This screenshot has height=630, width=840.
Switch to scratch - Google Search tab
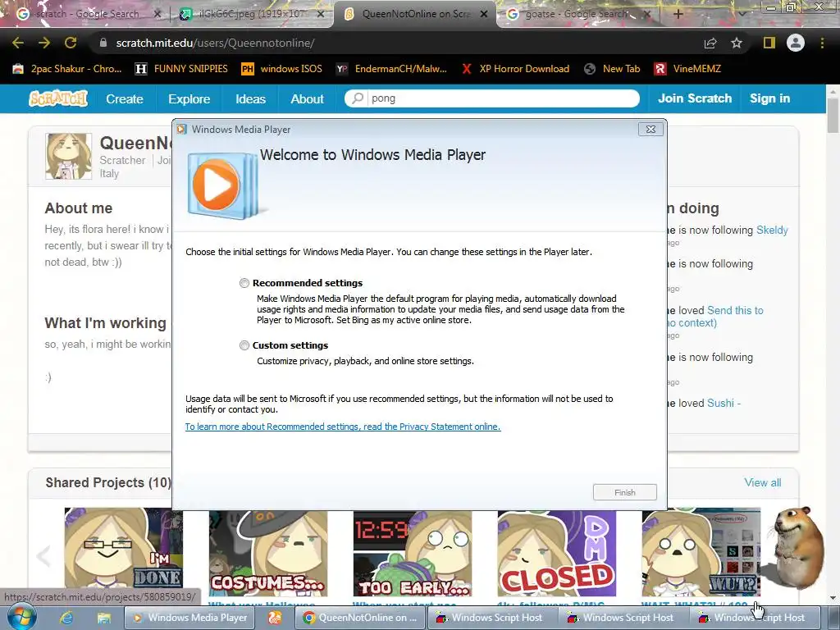(85, 14)
